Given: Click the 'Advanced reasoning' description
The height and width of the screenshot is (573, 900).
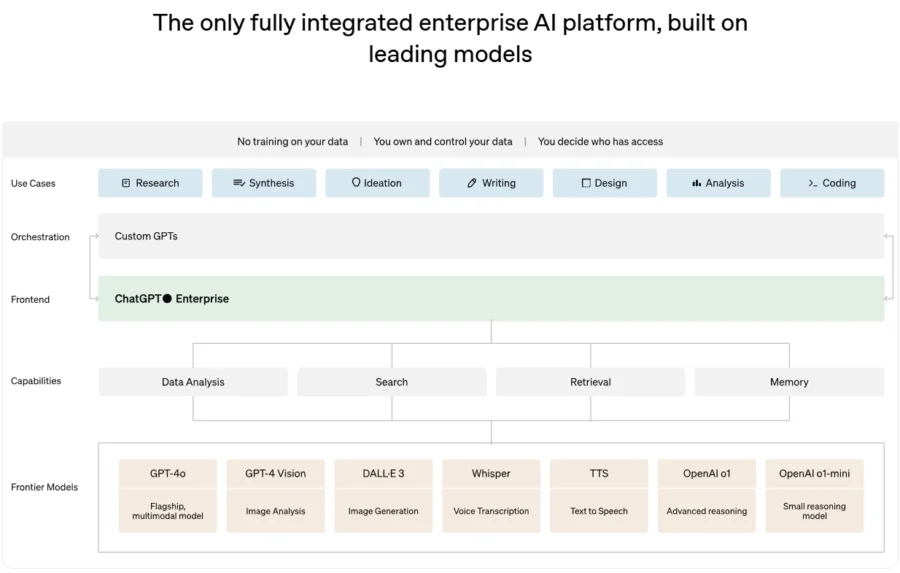Looking at the screenshot, I should pyautogui.click(x=707, y=511).
